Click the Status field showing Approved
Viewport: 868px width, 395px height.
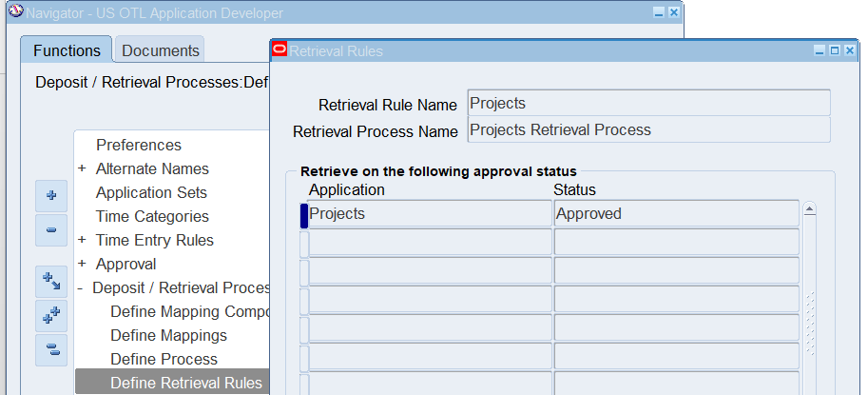coord(675,214)
